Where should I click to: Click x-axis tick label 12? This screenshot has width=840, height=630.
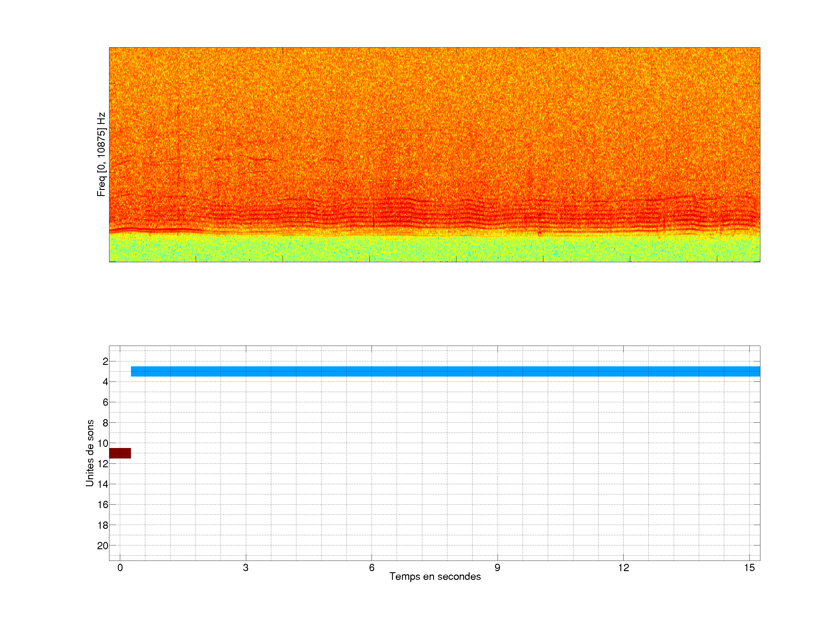[x=623, y=568]
